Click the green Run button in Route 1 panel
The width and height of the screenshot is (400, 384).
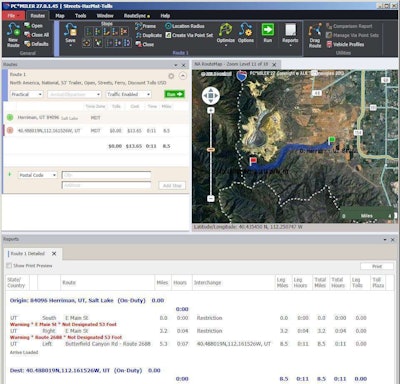tap(174, 94)
